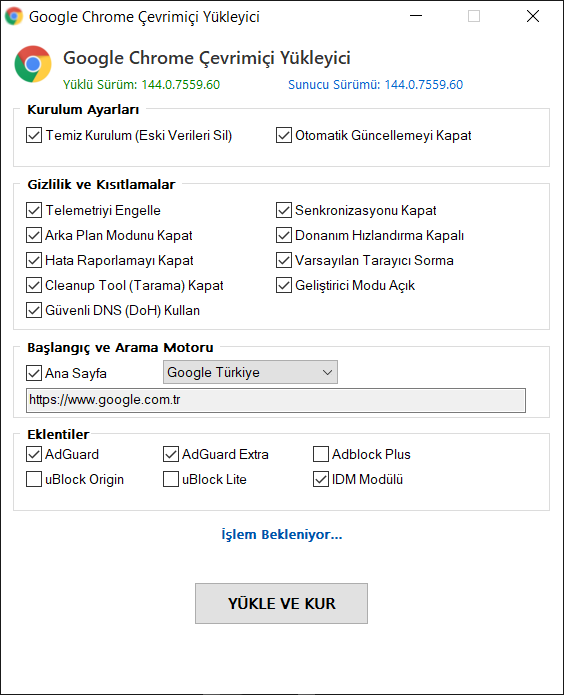Enable the uBlock Lite extension
This screenshot has width=564, height=695.
[x=171, y=479]
